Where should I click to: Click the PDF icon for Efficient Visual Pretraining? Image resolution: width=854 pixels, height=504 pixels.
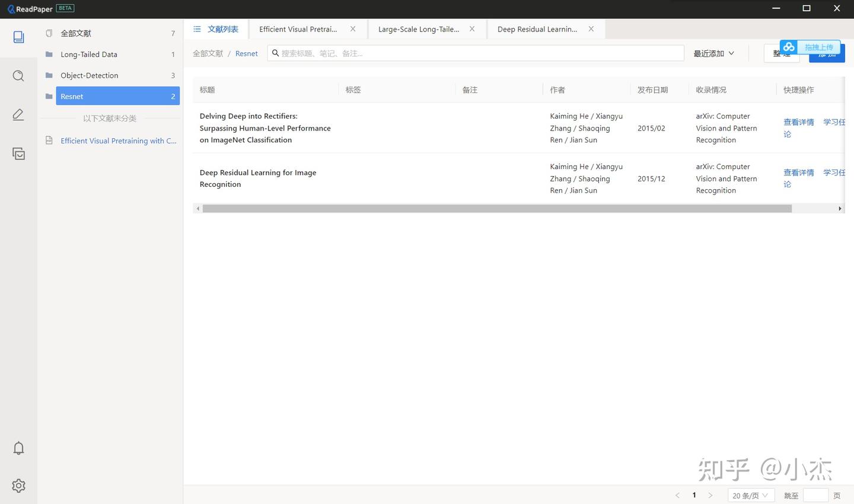pos(49,141)
